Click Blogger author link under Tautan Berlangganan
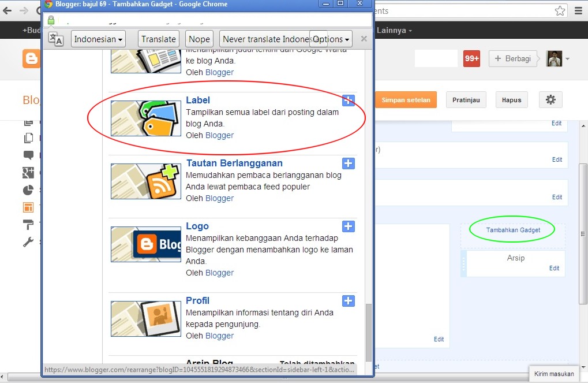The width and height of the screenshot is (588, 383). pyautogui.click(x=219, y=198)
